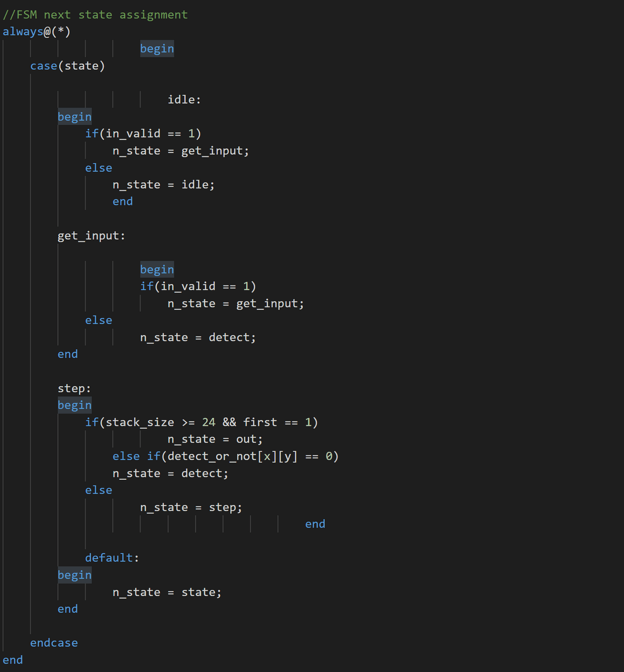Image resolution: width=624 pixels, height=672 pixels.
Task: Click the n_state = state; assignment
Action: point(166,592)
